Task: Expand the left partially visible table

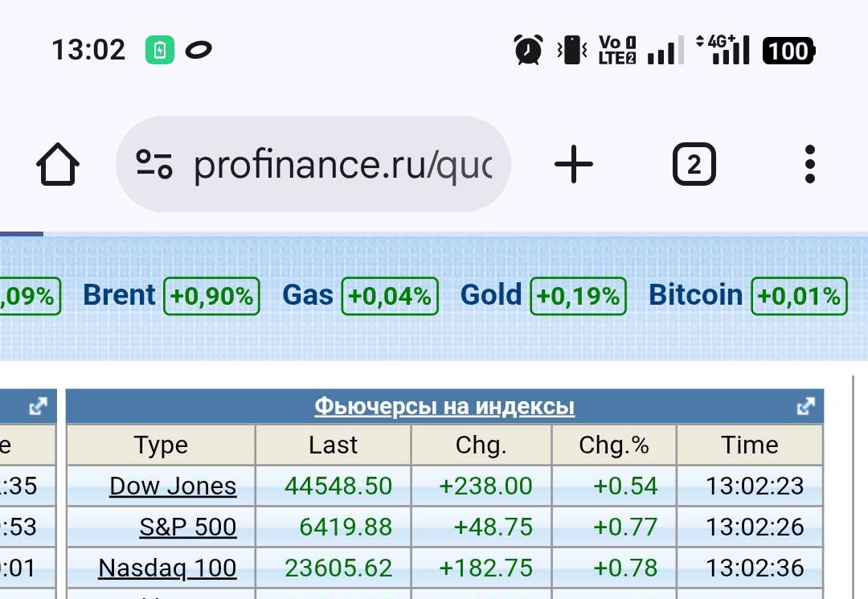Action: click(38, 407)
